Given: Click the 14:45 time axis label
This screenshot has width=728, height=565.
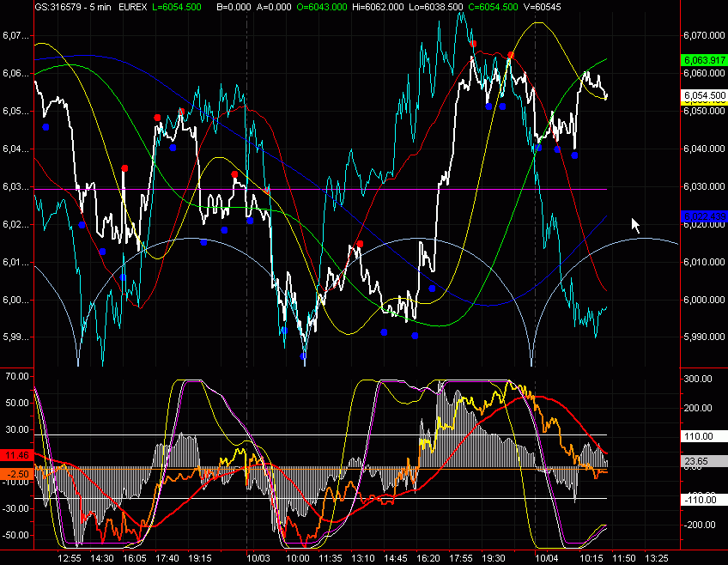Looking at the screenshot, I should coord(396,558).
